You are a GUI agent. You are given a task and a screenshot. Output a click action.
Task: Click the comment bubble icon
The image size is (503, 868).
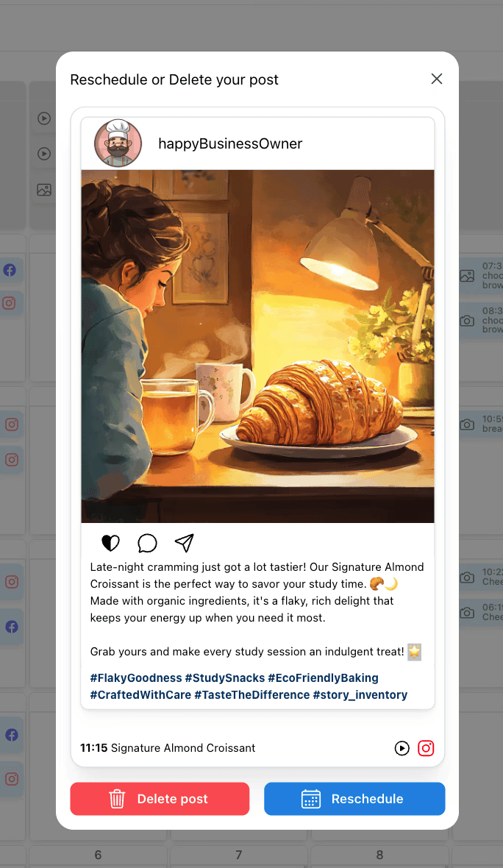(x=147, y=543)
